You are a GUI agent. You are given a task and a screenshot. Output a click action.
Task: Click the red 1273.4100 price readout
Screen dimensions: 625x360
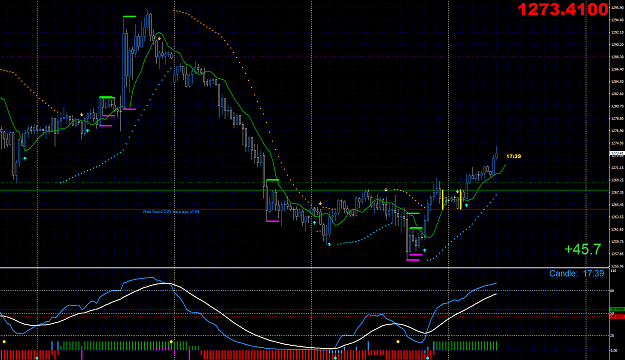(x=562, y=10)
